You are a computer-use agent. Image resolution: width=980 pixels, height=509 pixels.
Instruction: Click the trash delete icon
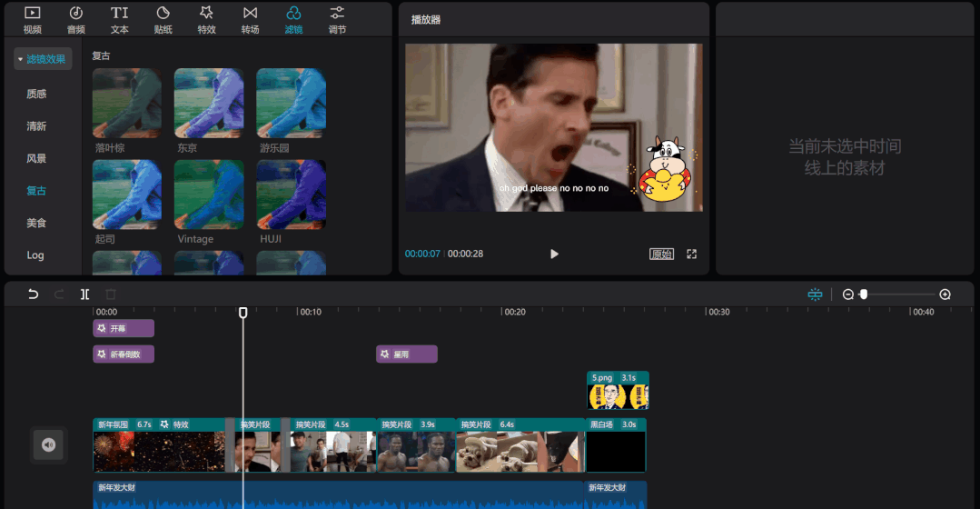[x=111, y=294]
